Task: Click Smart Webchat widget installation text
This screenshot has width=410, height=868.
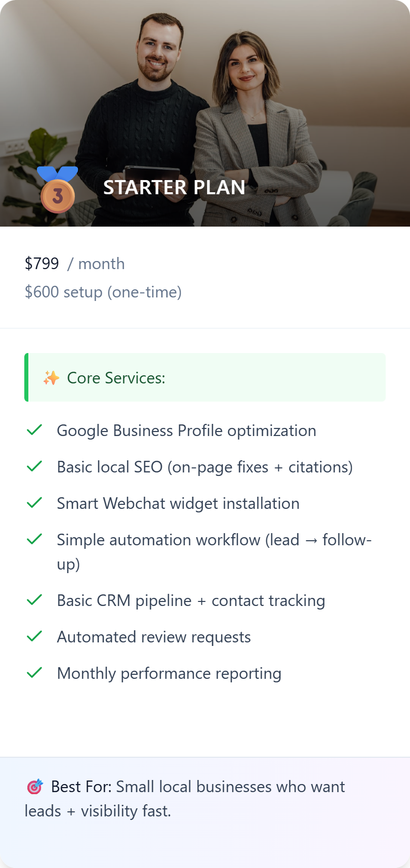Action: click(x=178, y=503)
